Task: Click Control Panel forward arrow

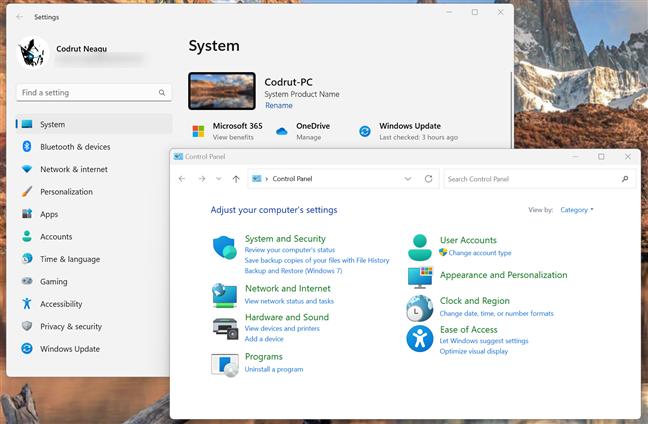Action: click(202, 179)
